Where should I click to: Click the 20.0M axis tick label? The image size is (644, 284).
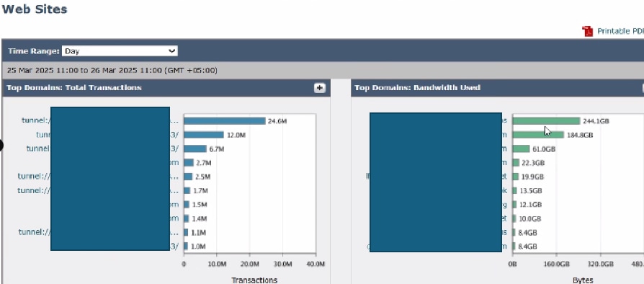click(250, 264)
